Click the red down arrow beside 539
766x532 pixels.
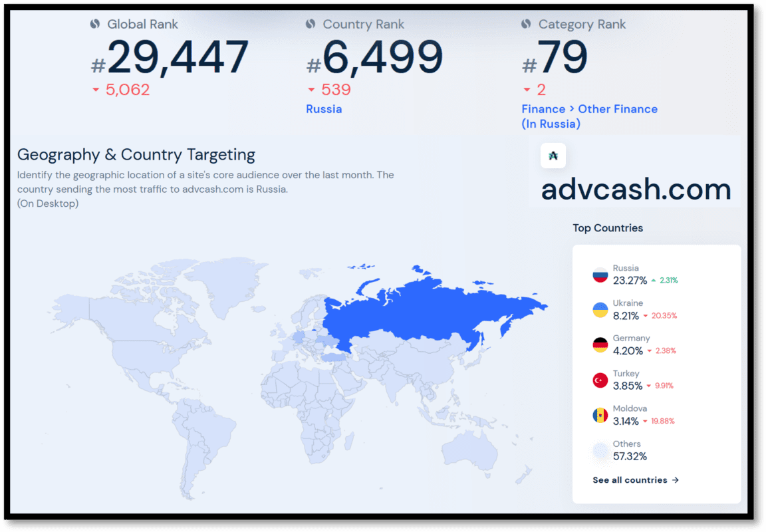click(x=311, y=90)
